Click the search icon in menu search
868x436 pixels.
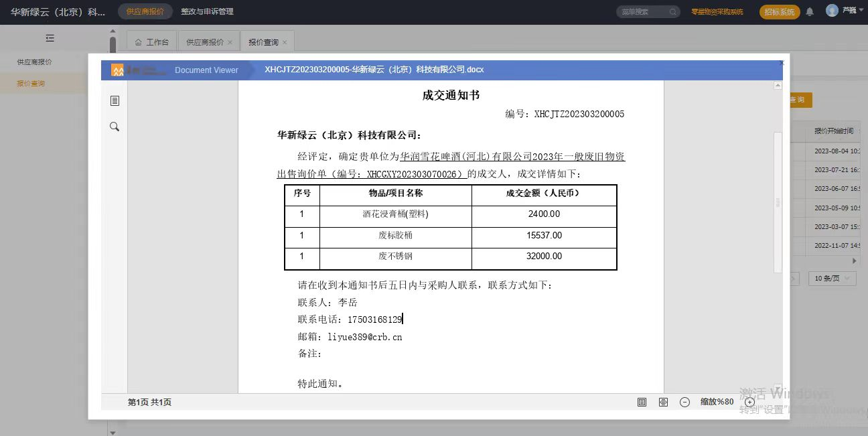pyautogui.click(x=673, y=12)
